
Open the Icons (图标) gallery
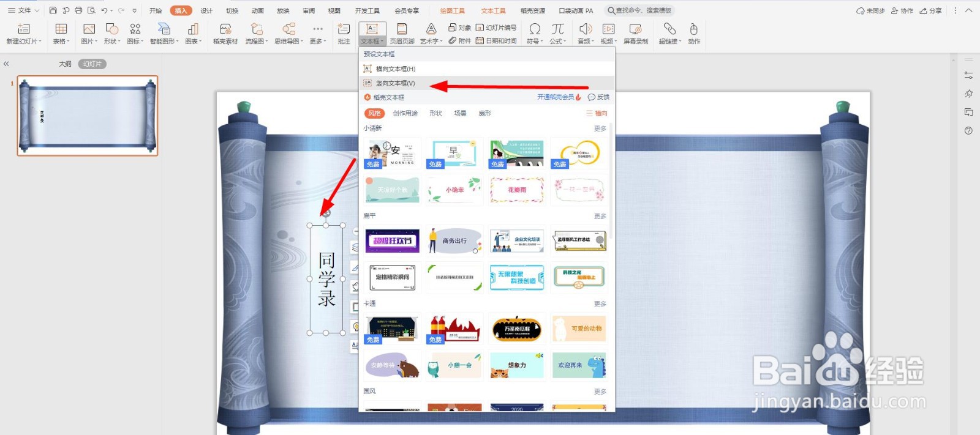135,29
